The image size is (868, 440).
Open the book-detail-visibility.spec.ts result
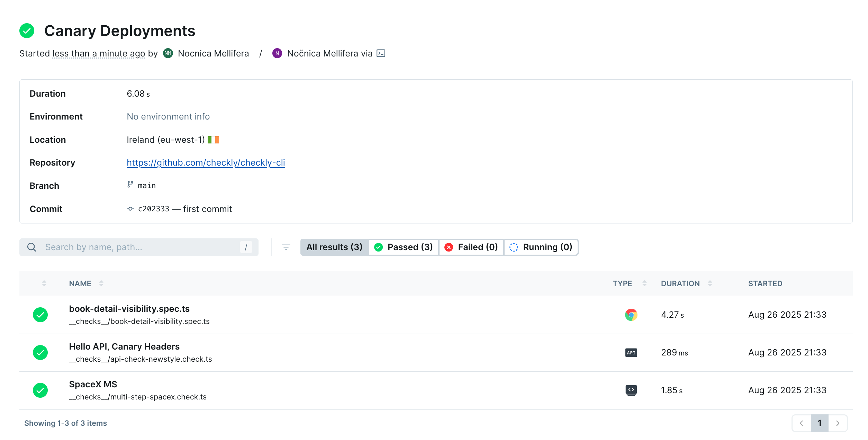click(129, 309)
